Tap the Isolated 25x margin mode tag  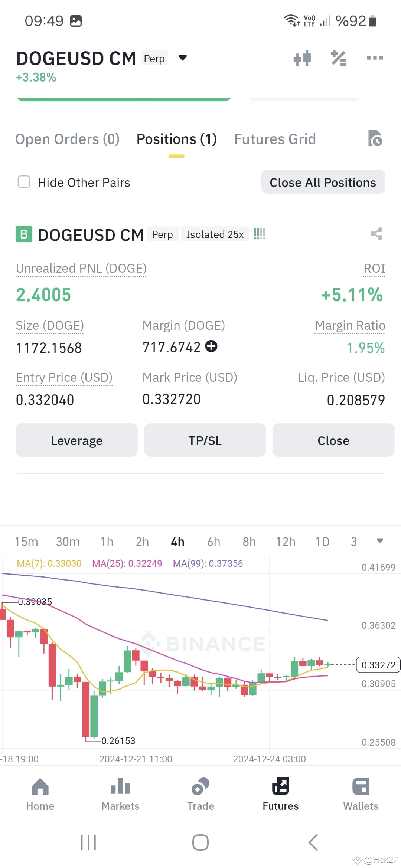(215, 234)
